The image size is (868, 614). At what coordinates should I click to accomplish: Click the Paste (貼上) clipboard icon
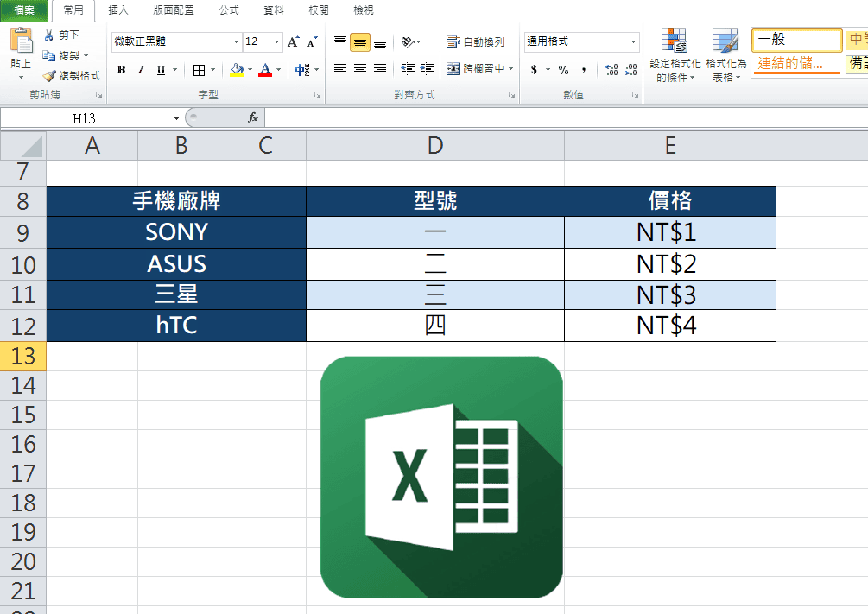click(21, 41)
